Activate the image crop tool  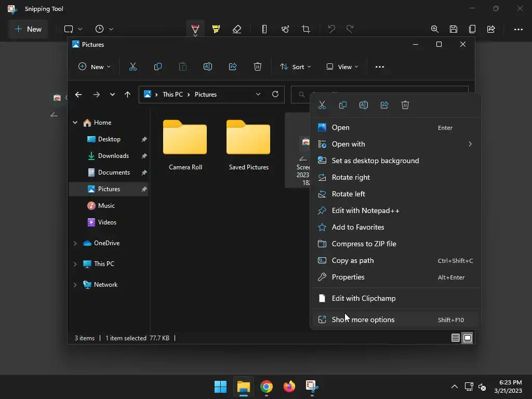pos(306,29)
